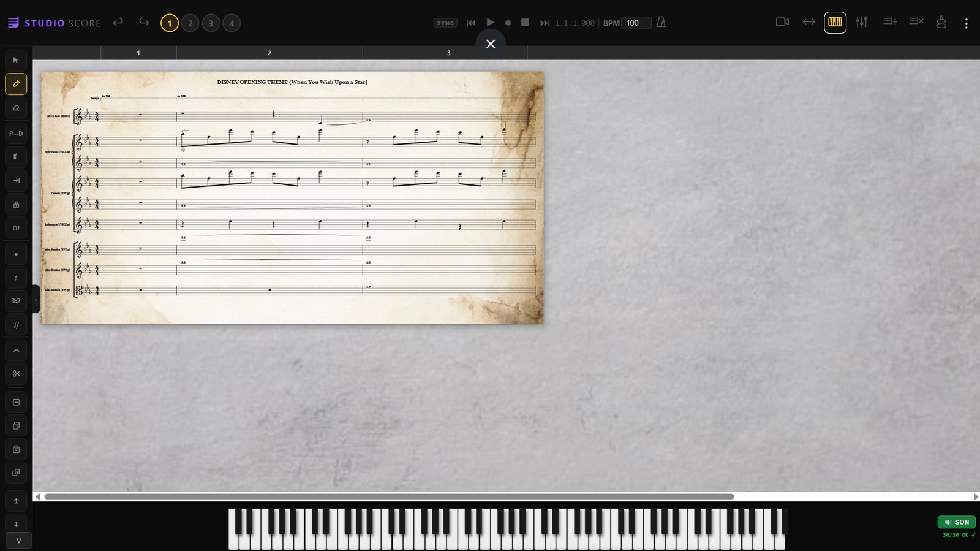The image size is (980, 551).
Task: Click the Disney score sheet thumbnail
Action: point(292,198)
